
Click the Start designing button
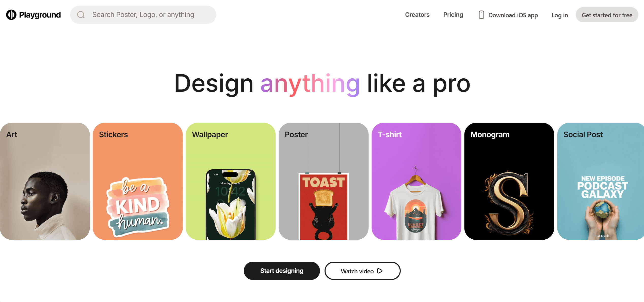click(x=282, y=271)
